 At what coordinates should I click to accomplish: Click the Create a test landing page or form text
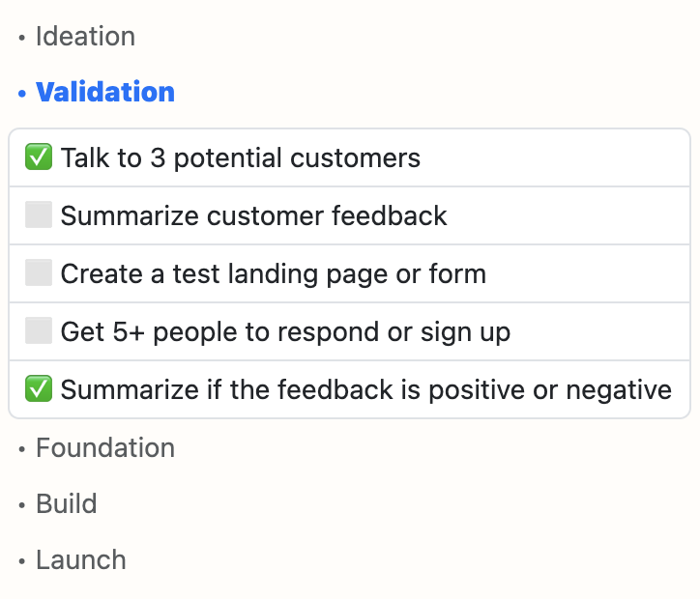click(274, 273)
